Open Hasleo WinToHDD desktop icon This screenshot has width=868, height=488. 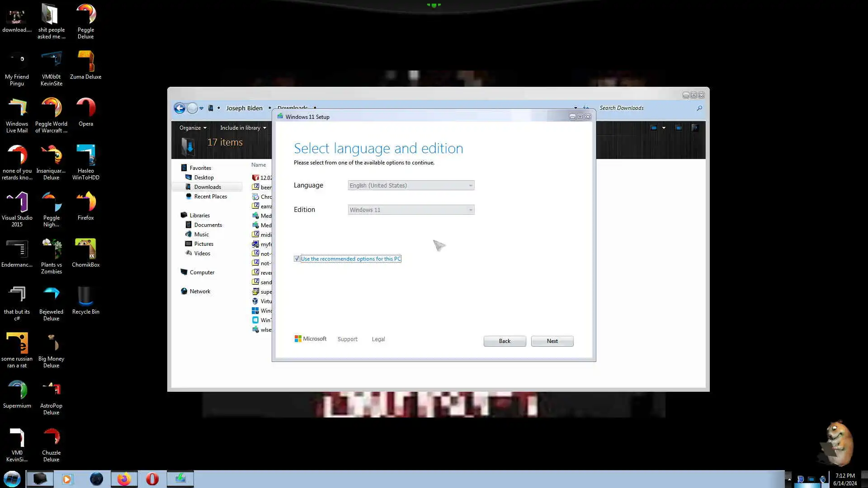85,156
